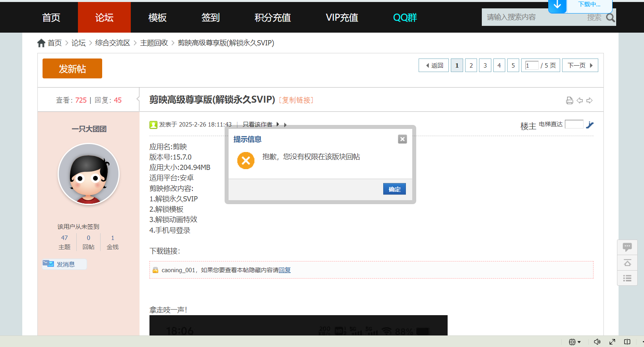The width and height of the screenshot is (644, 347).
Task: Close the 提示信息 dialog with X
Action: 402,139
